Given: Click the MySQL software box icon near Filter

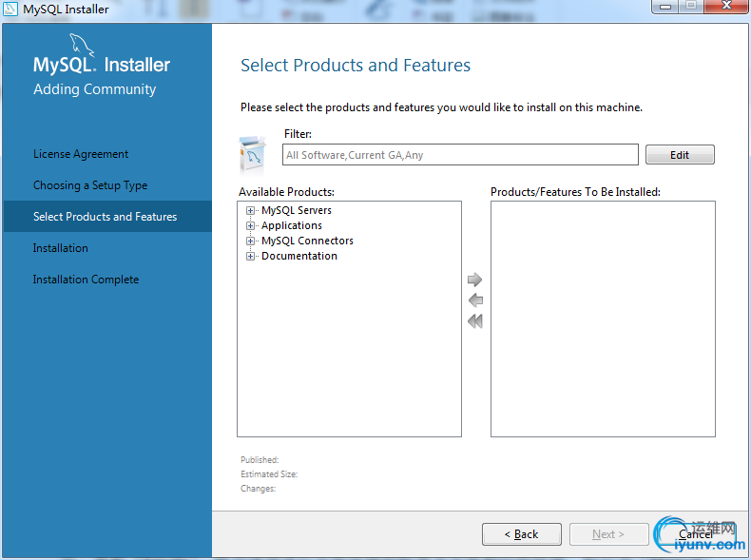Looking at the screenshot, I should [x=253, y=154].
